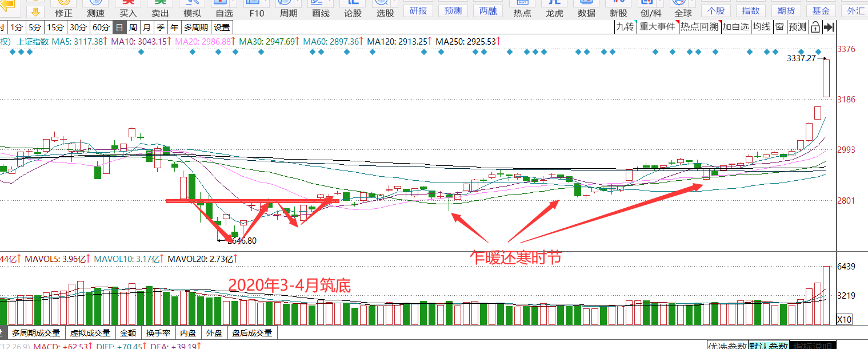Open the 创/科 board view
Screen dimensions: 868x349
click(650, 9)
